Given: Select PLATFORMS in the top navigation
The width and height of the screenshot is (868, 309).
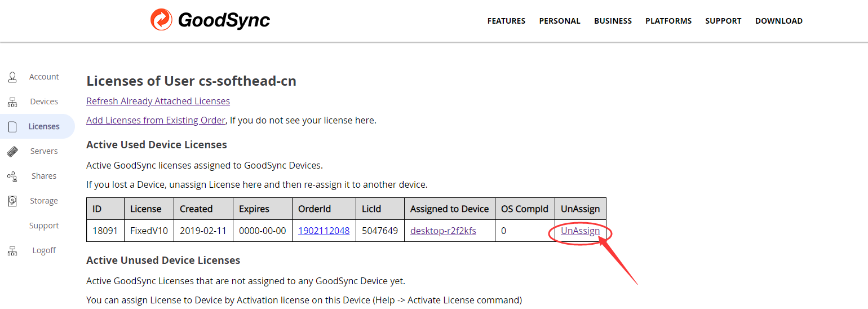Looking at the screenshot, I should 668,21.
